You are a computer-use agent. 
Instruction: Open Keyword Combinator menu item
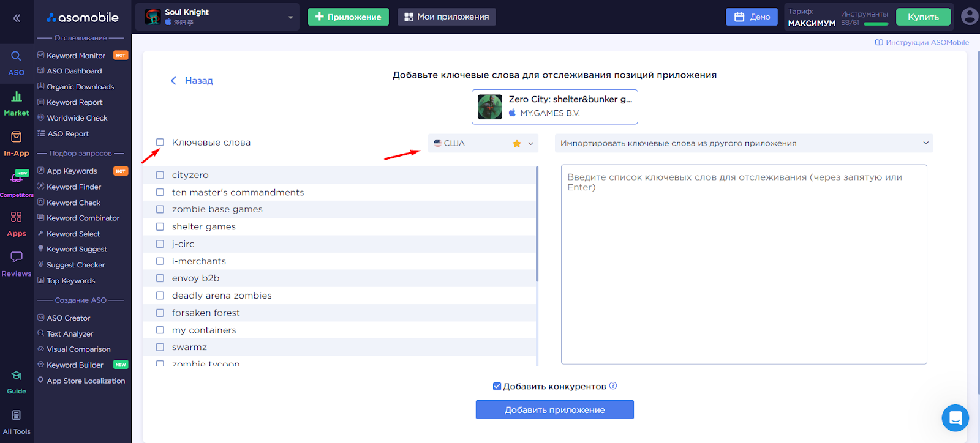pyautogui.click(x=83, y=218)
